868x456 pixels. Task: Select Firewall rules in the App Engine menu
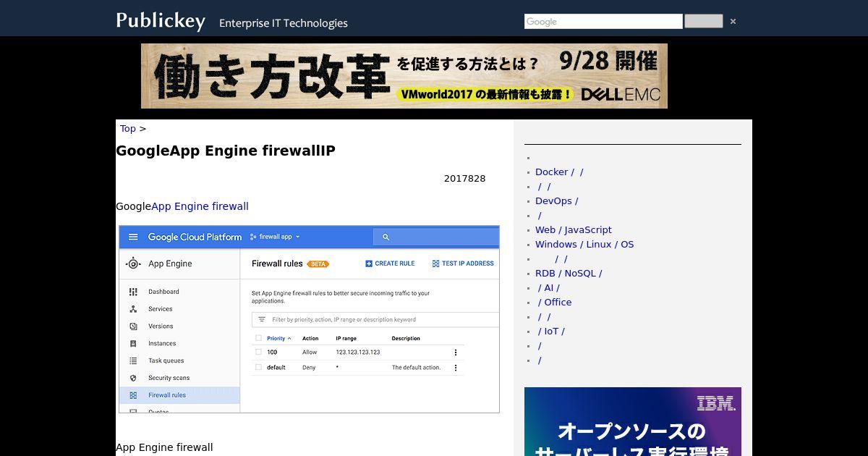pyautogui.click(x=167, y=395)
